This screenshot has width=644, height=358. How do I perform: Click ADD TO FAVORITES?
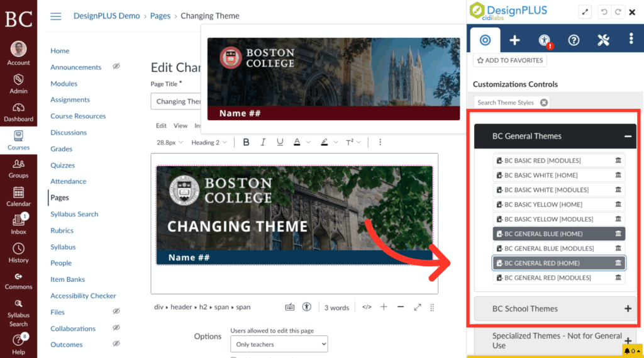pyautogui.click(x=509, y=60)
